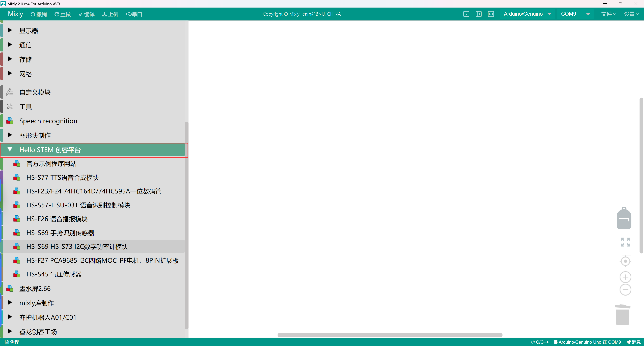
Task: Click the fit-to-screen arrows icon
Action: (x=625, y=242)
